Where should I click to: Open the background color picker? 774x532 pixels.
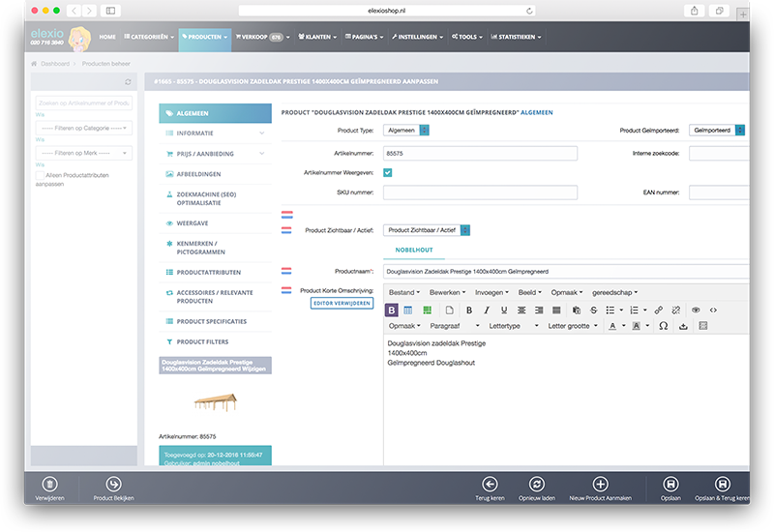[x=637, y=326]
